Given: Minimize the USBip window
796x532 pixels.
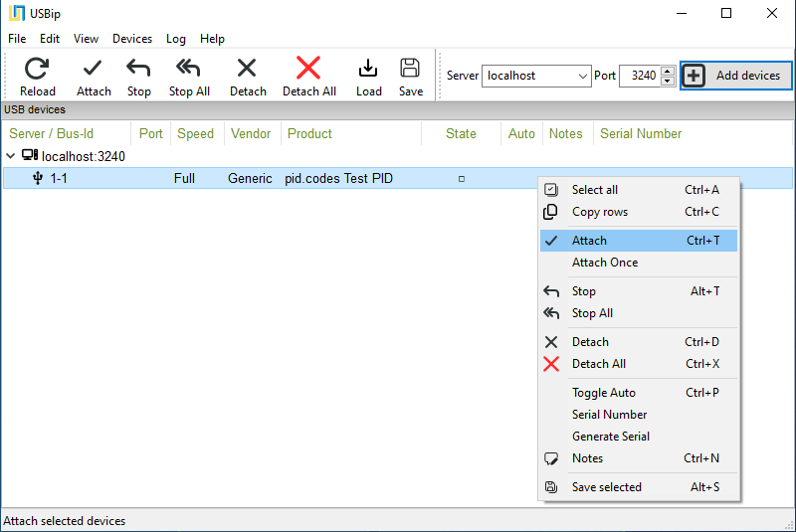Looking at the screenshot, I should (682, 13).
